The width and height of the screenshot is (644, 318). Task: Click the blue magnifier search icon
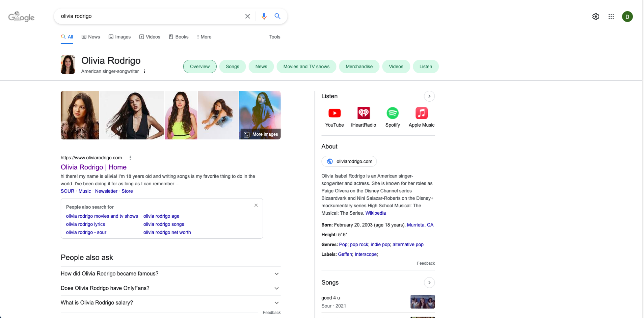pos(277,16)
